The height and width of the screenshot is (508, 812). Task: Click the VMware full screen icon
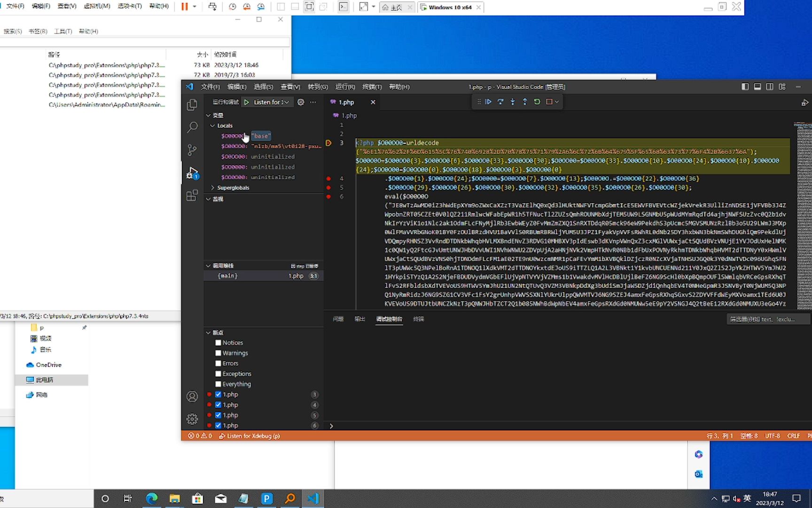[x=309, y=7]
